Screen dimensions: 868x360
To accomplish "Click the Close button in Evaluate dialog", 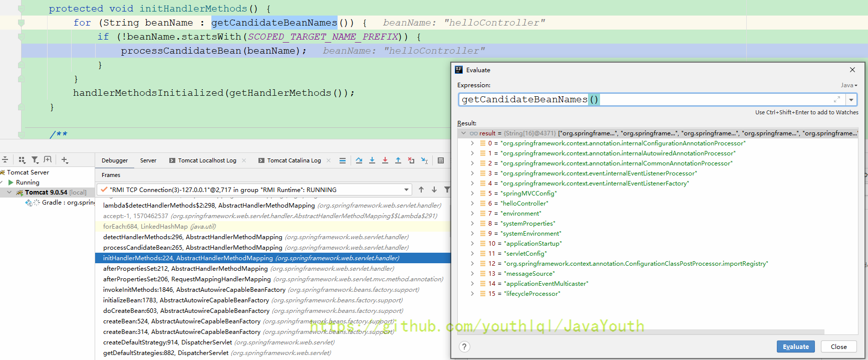I will (838, 346).
